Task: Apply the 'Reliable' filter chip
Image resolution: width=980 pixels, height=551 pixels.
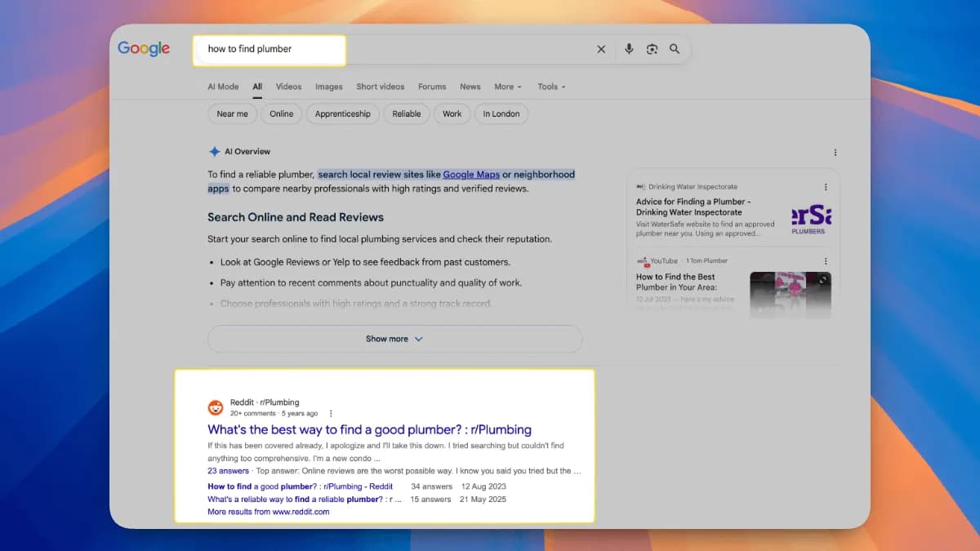Action: [x=407, y=114]
